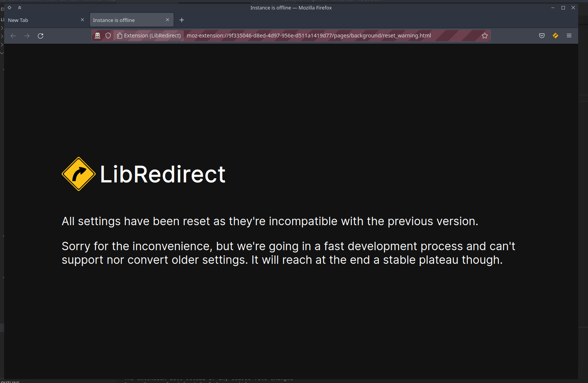Save this page to Pocket
The width and height of the screenshot is (588, 383).
[541, 36]
